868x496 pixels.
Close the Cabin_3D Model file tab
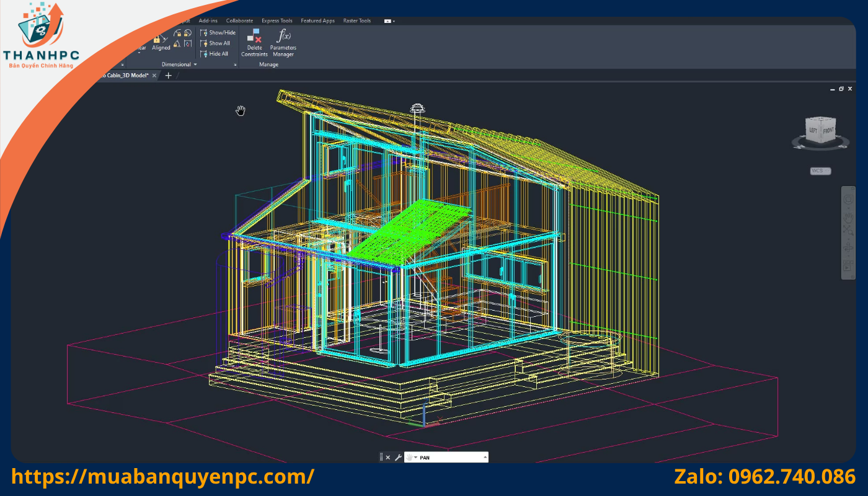pyautogui.click(x=154, y=76)
